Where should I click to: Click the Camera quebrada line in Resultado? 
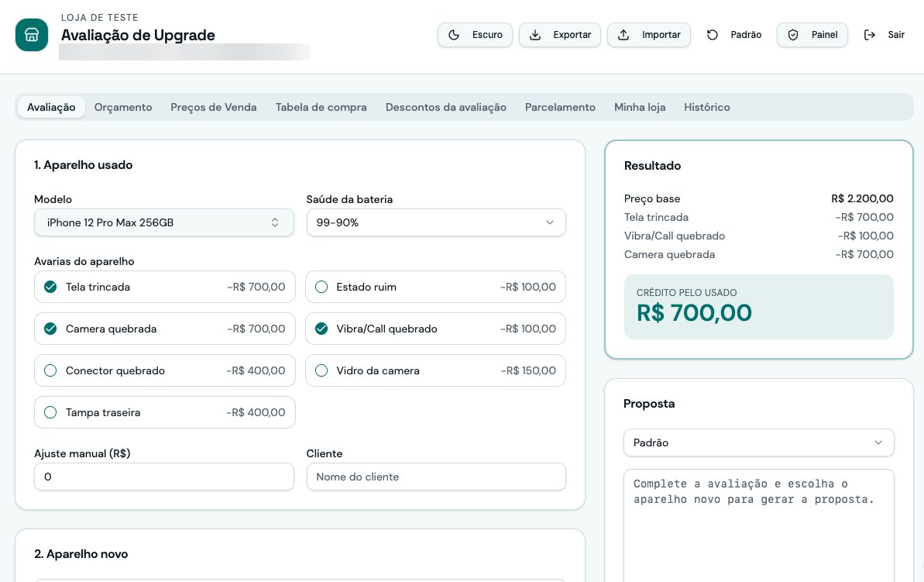coord(758,255)
